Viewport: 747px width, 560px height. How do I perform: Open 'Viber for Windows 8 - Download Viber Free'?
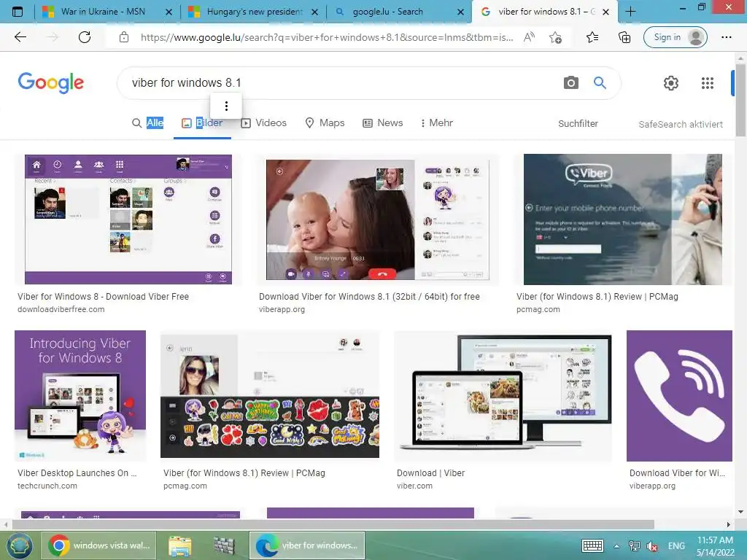[x=103, y=297]
